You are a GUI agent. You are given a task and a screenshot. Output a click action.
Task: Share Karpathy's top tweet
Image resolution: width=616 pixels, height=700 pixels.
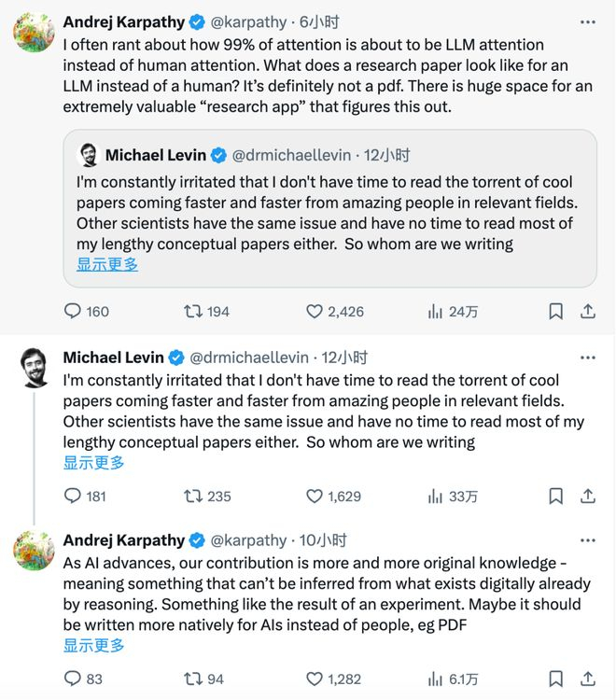tap(588, 311)
